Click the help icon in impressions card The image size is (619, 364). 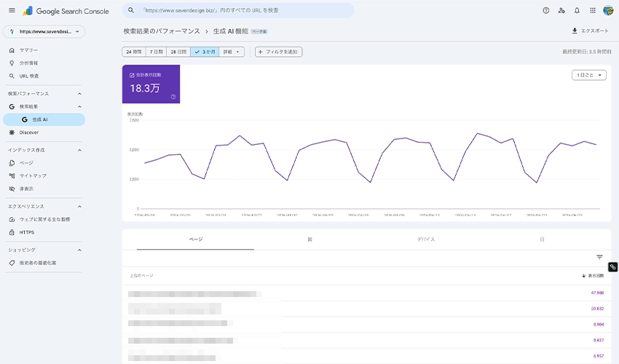[x=173, y=97]
